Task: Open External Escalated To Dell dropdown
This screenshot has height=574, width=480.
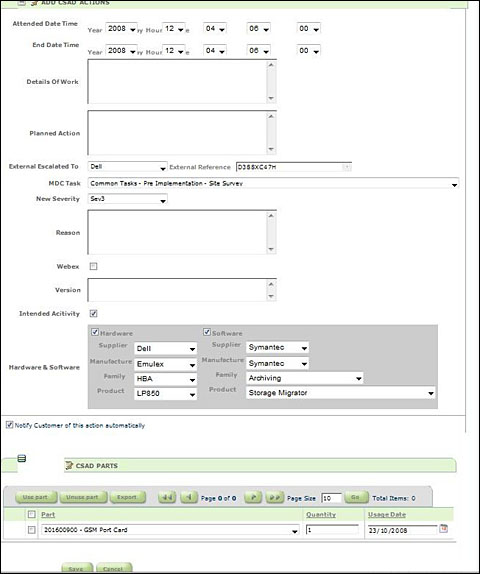Action: (x=127, y=167)
